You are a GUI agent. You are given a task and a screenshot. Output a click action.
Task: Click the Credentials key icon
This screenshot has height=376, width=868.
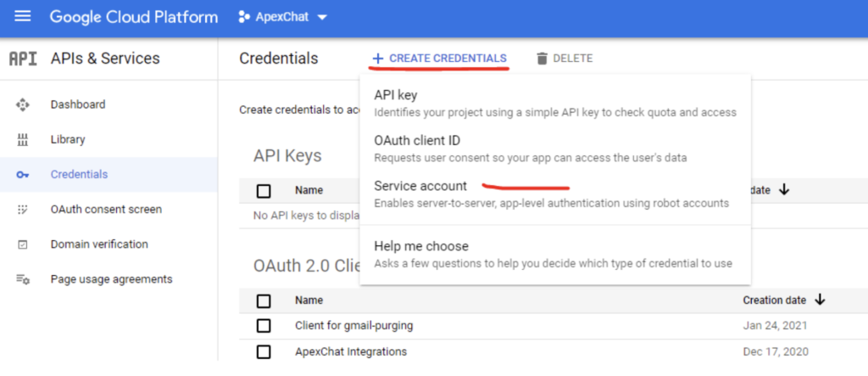tap(23, 175)
